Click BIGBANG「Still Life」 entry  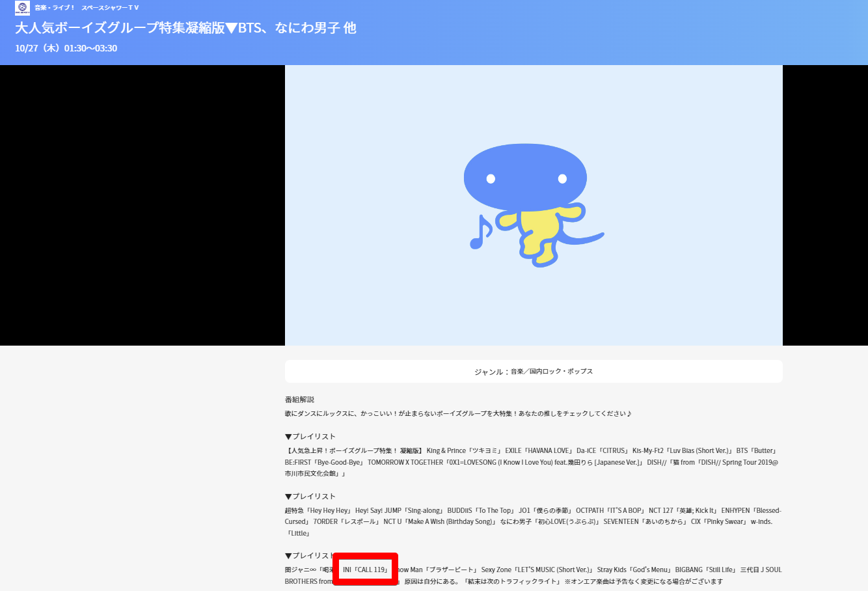[705, 570]
